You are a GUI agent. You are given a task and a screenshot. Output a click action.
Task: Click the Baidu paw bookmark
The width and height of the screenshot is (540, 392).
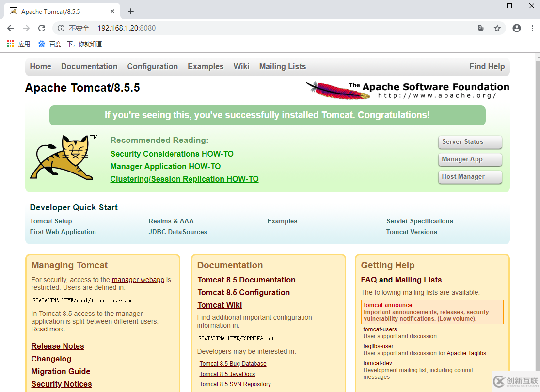coord(42,44)
